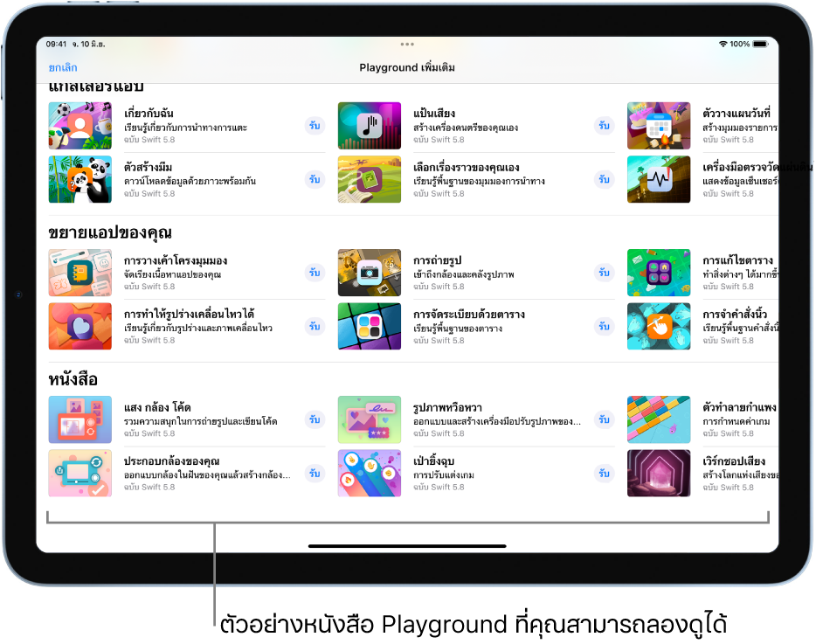816x644 pixels.
Task: Open the การจำคำสั่งนิ้ว gesture icon
Action: (x=659, y=326)
